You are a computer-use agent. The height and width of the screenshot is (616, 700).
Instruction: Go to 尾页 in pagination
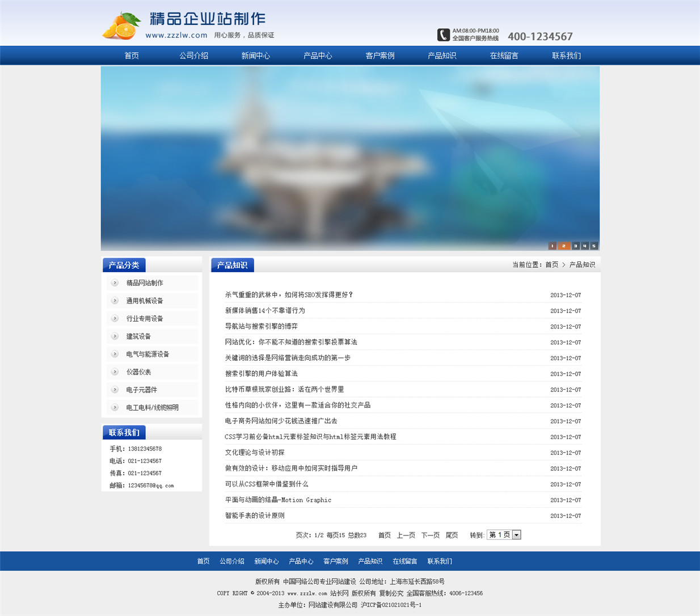[452, 535]
